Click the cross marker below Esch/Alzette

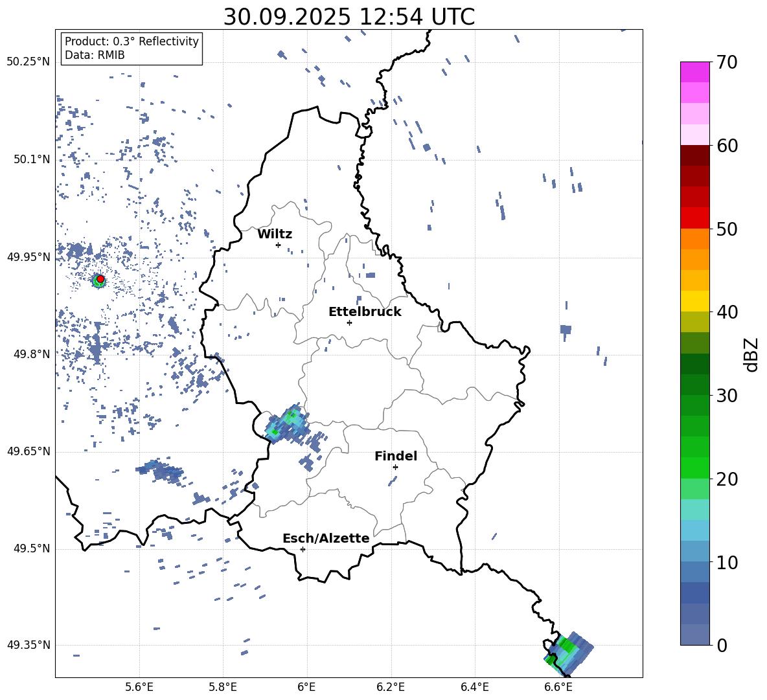coord(303,549)
